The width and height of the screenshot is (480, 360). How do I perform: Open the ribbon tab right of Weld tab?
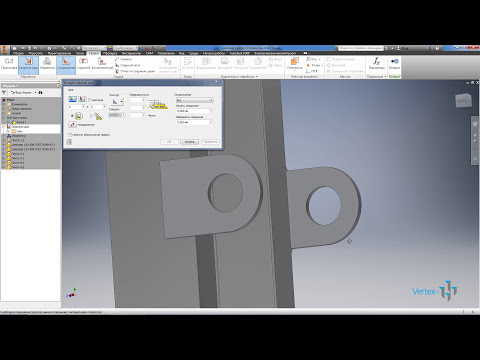[110, 53]
